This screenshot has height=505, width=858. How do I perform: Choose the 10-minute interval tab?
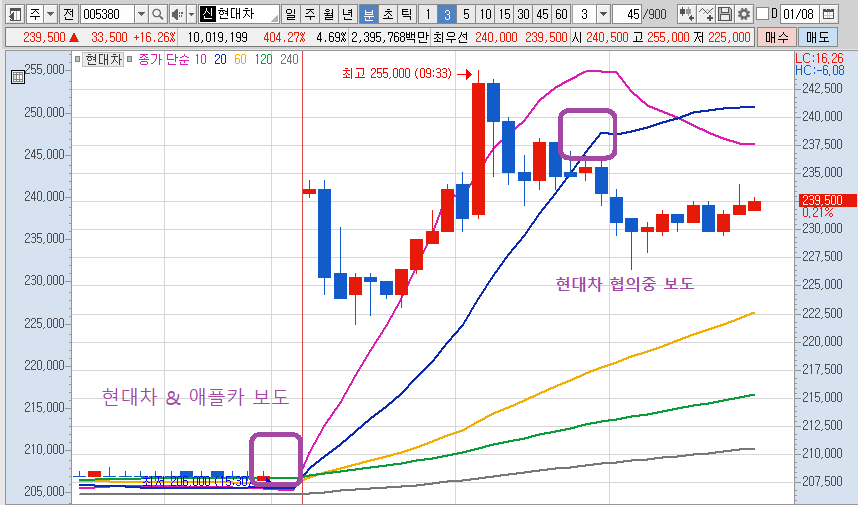click(x=485, y=14)
